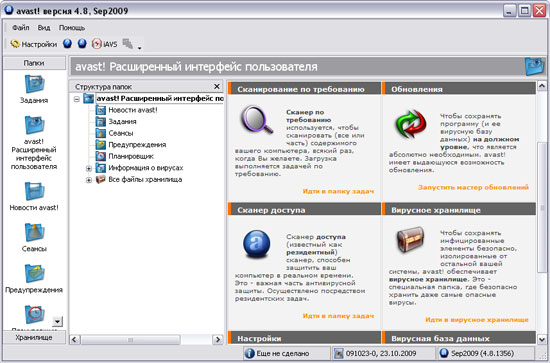This screenshot has height=363, width=550.
Task: Follow Идти в папку задач under Сканер доступа
Action: point(338,316)
